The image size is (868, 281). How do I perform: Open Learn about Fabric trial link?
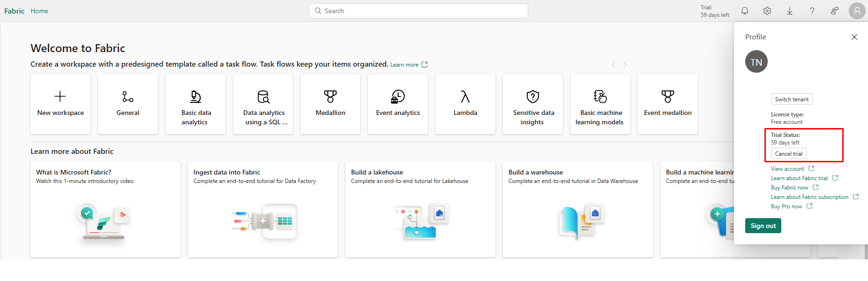804,178
